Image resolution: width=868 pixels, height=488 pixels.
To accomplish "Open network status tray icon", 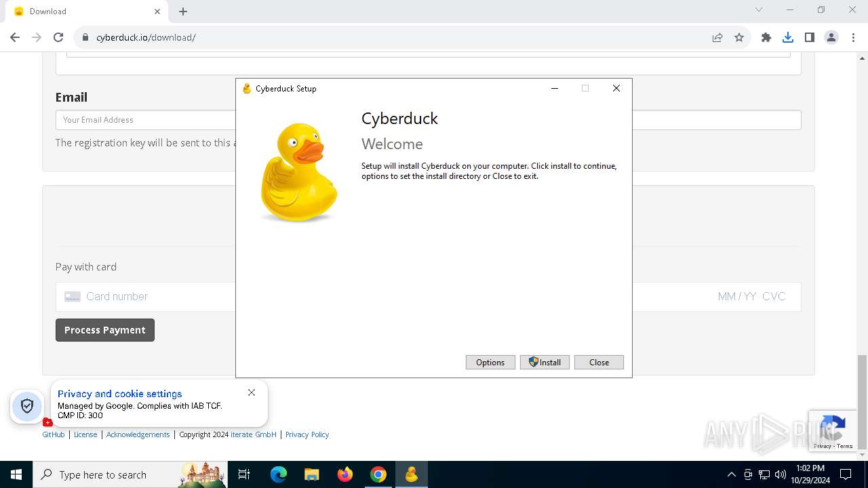I will [x=764, y=474].
